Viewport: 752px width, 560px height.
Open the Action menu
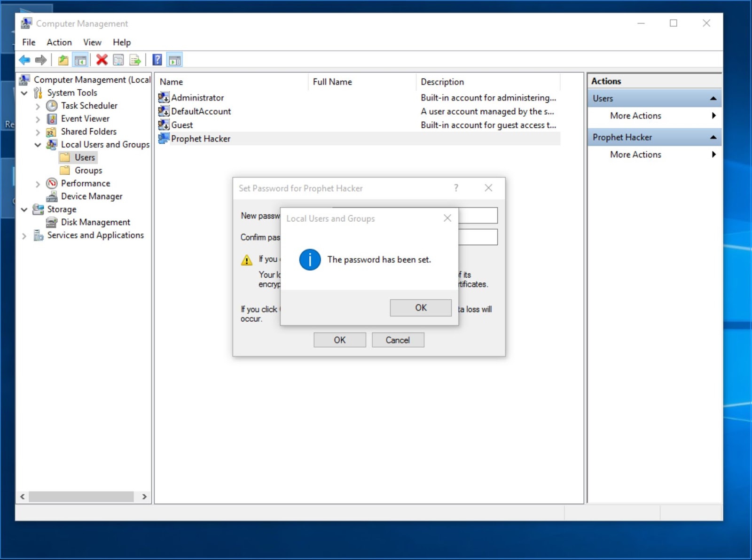point(59,42)
